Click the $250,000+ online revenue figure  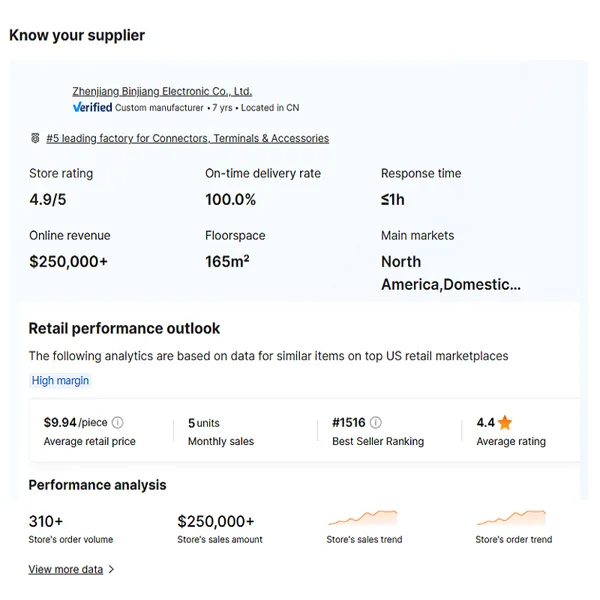click(68, 262)
